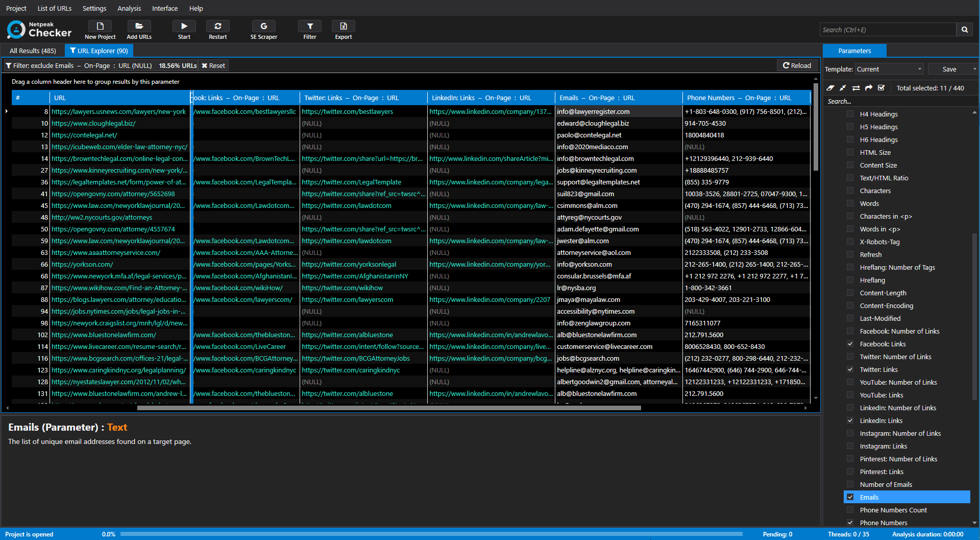Open the Analysis menu
The width and height of the screenshot is (980, 540).
pos(129,8)
